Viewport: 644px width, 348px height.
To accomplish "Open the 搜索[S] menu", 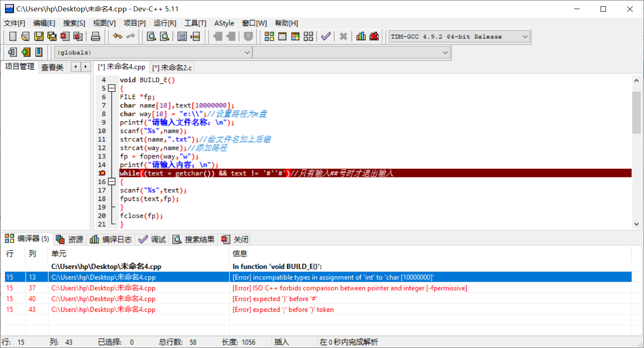I will 74,23.
